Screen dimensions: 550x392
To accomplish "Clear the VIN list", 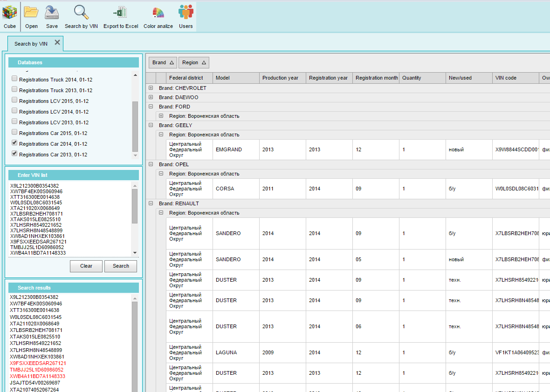I will coord(86,266).
